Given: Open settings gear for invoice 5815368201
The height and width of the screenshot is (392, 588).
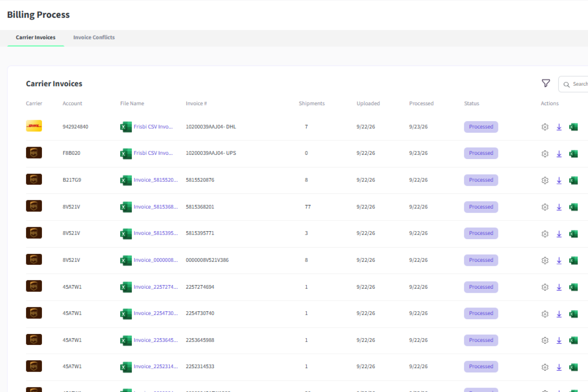Looking at the screenshot, I should point(545,207).
